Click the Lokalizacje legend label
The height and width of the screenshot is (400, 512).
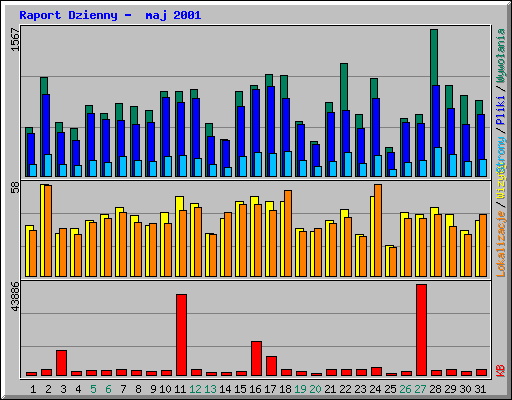pyautogui.click(x=501, y=244)
